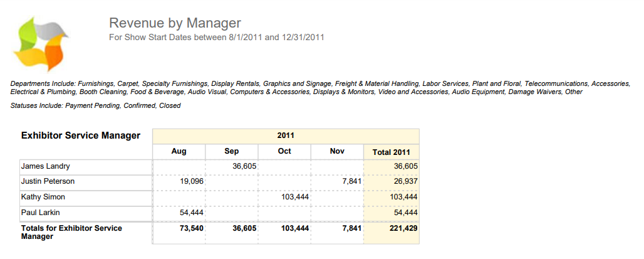This screenshot has width=644, height=259.
Task: Select the James Landry row label
Action: (x=45, y=166)
